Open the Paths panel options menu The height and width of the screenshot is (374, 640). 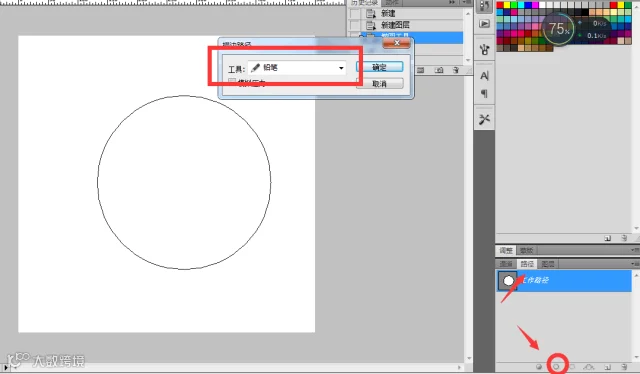pyautogui.click(x=635, y=264)
